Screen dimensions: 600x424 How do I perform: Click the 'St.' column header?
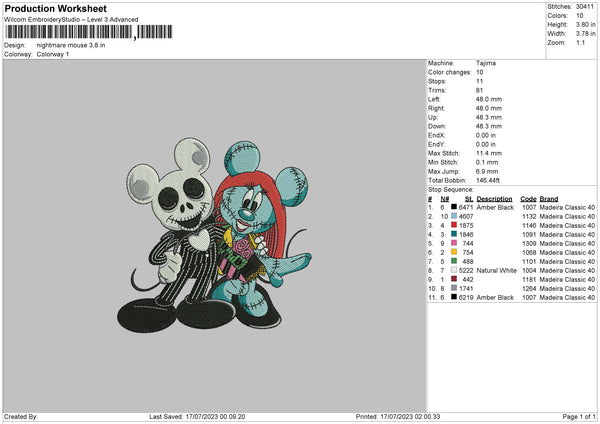(x=469, y=199)
